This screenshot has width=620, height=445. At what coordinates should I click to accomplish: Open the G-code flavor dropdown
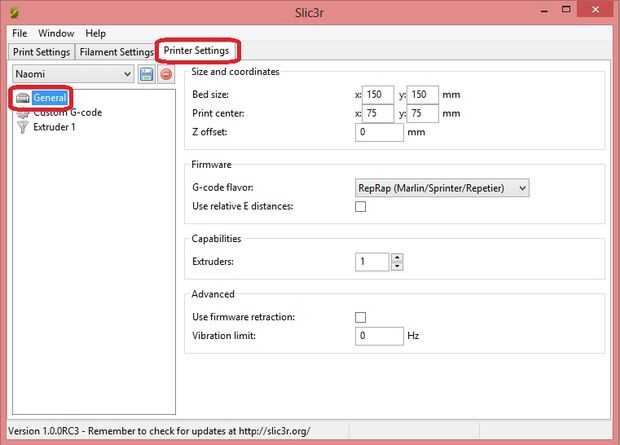(442, 188)
